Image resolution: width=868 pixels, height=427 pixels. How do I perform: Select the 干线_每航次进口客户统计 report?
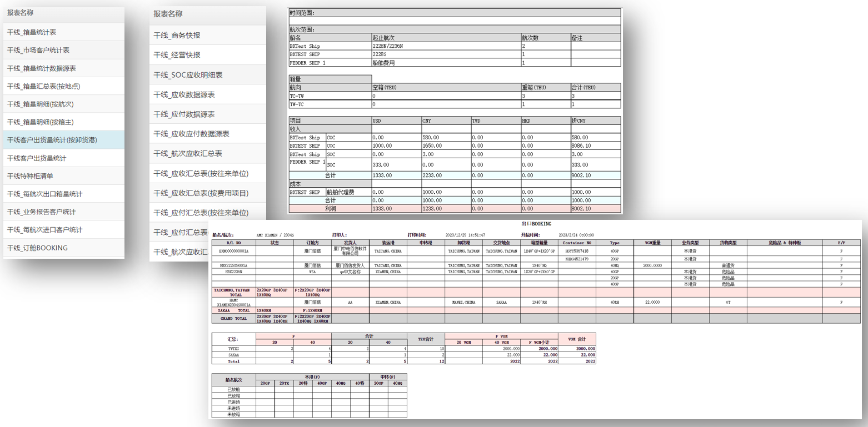click(44, 229)
